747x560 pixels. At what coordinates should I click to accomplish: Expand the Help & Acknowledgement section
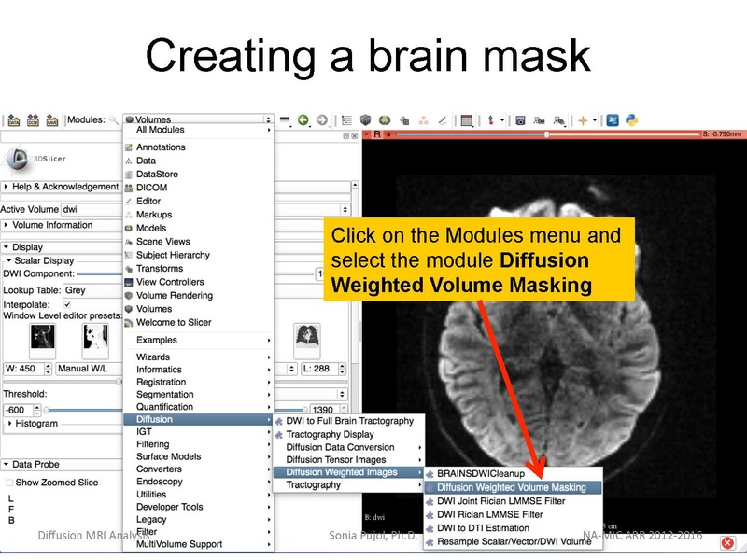click(x=58, y=186)
